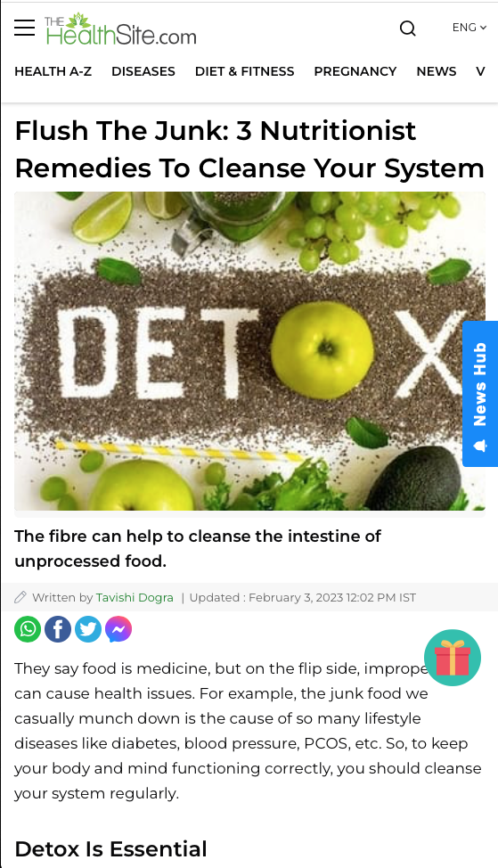Click TheHealthSite.com logo

click(120, 30)
